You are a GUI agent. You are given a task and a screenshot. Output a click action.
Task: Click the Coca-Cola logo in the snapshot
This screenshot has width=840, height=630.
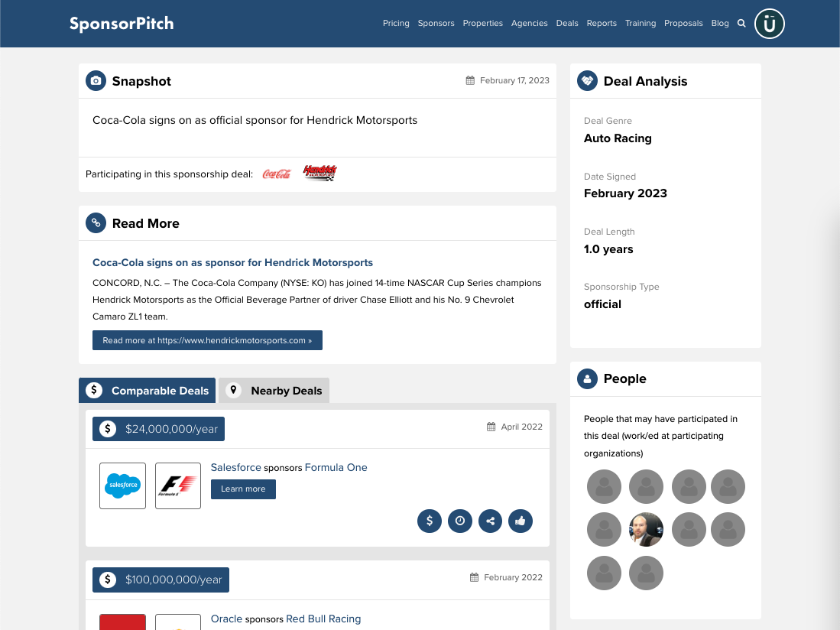point(277,174)
